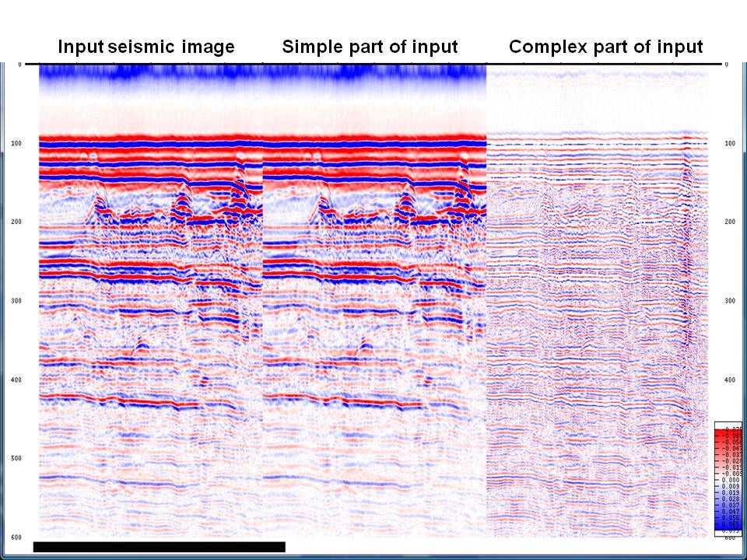
Task: Click the right axis label 200
Action: pyautogui.click(x=729, y=222)
